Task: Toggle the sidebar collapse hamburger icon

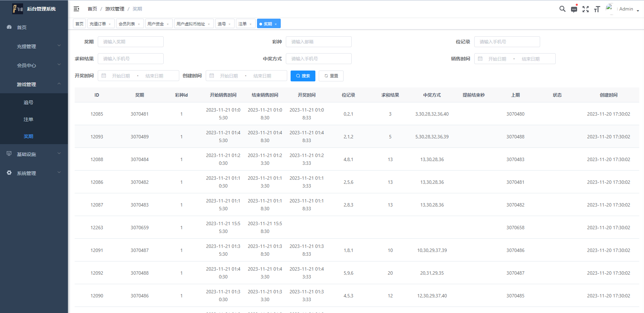Action: (x=76, y=9)
